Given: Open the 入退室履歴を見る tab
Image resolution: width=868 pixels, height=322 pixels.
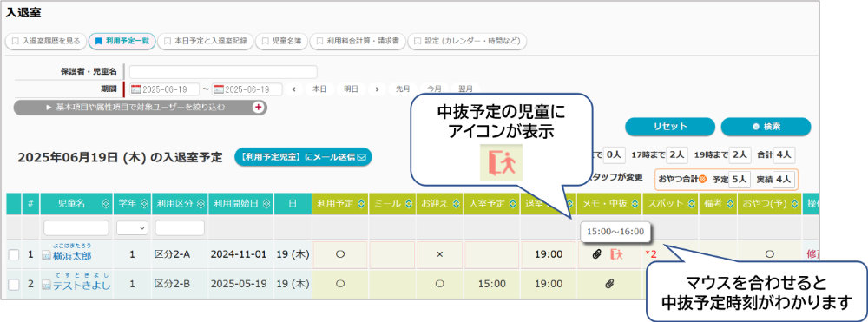Looking at the screenshot, I should [x=46, y=41].
